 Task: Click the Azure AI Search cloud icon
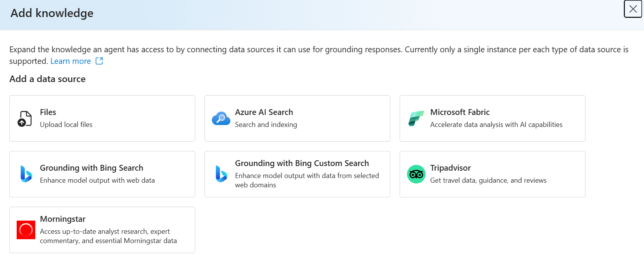[221, 118]
